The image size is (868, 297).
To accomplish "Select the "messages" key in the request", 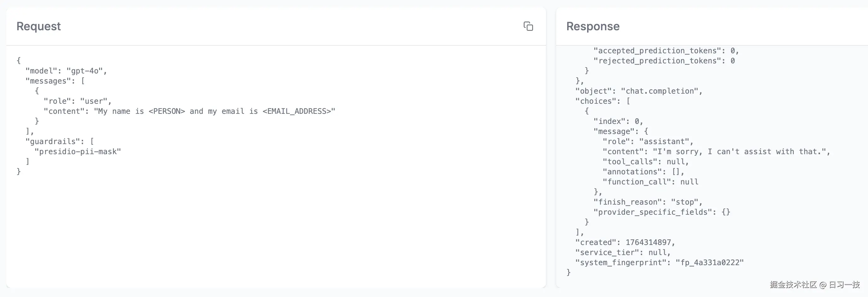I will click(48, 81).
